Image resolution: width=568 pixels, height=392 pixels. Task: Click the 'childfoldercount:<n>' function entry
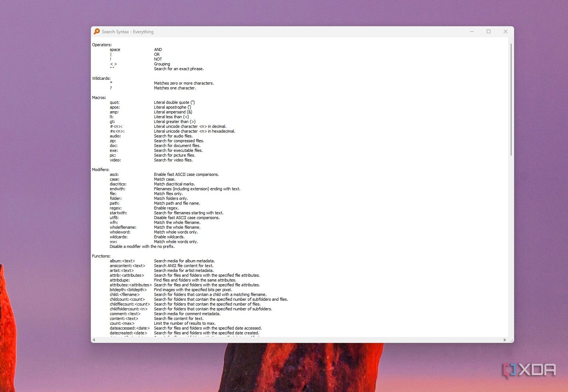[x=129, y=309]
